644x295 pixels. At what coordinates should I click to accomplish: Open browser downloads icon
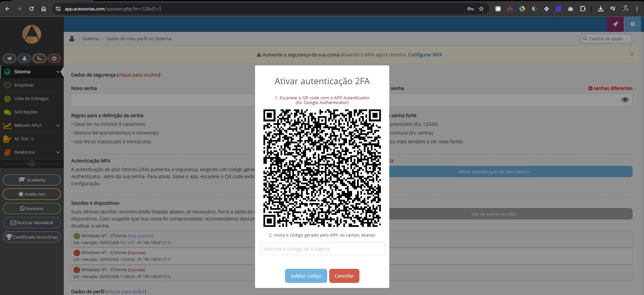(x=600, y=9)
